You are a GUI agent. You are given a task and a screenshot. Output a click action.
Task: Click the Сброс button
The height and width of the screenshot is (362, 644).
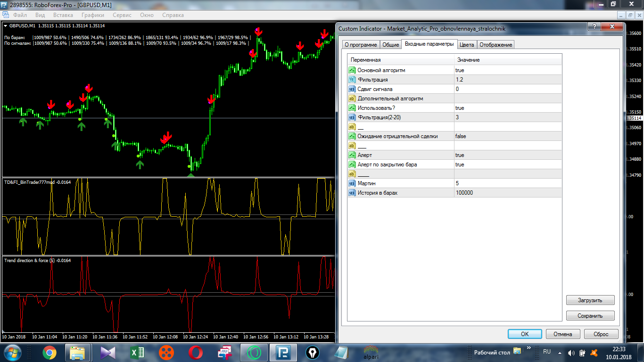[x=601, y=334]
